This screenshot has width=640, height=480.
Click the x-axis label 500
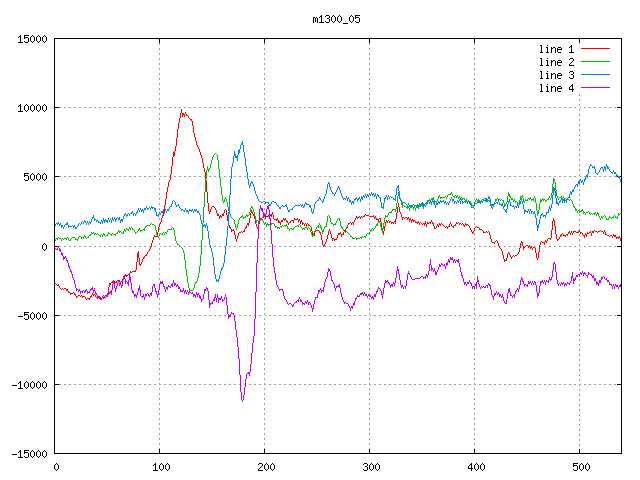point(579,467)
